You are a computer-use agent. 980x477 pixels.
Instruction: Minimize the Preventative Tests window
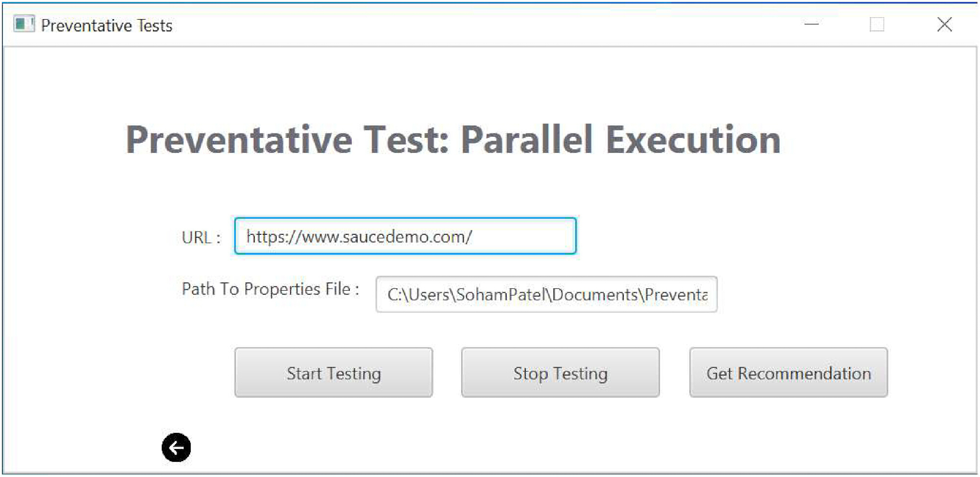[812, 24]
